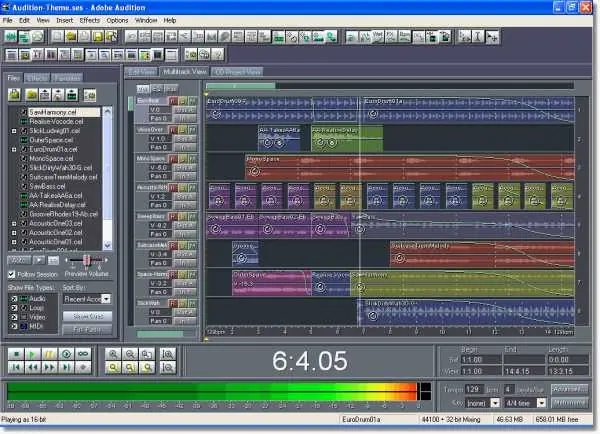Toggle the Follow Session checkbox
600x434 pixels.
(x=12, y=273)
